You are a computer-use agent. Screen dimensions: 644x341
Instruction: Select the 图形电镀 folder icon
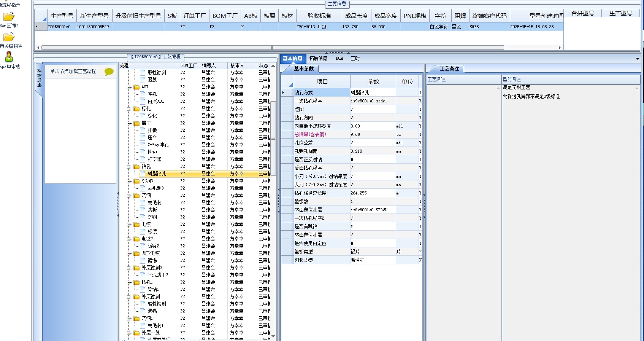coord(137,253)
